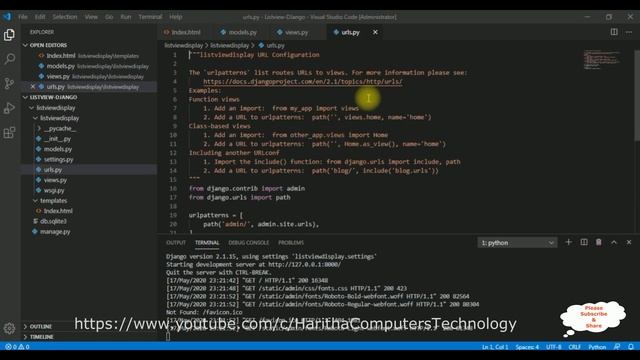The width and height of the screenshot is (640, 360).
Task: Switch to the models.py editor tab
Action: point(239,32)
